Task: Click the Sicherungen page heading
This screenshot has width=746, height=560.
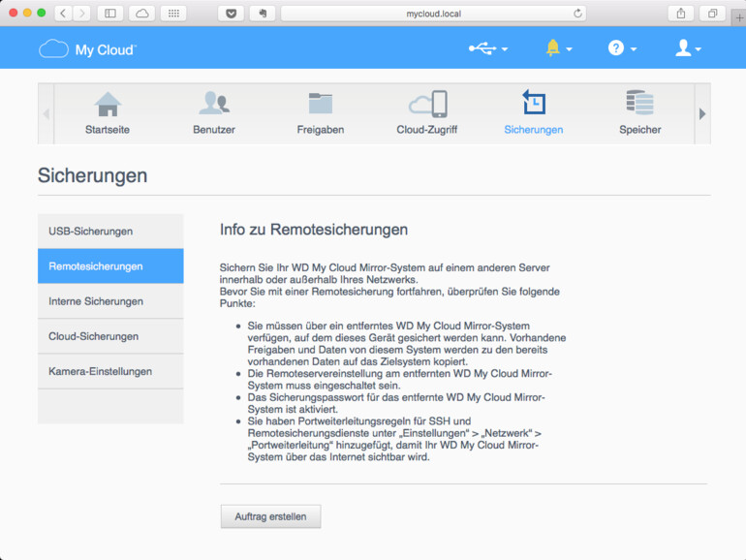Action: (x=93, y=175)
